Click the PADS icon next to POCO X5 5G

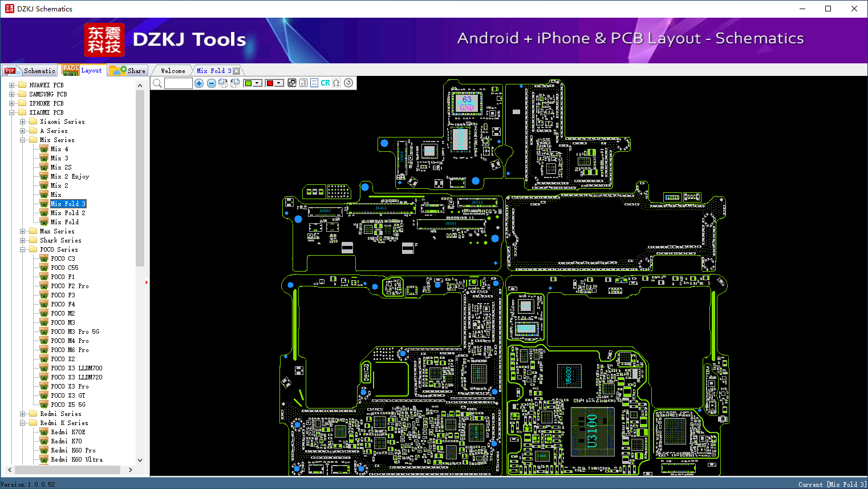point(44,405)
